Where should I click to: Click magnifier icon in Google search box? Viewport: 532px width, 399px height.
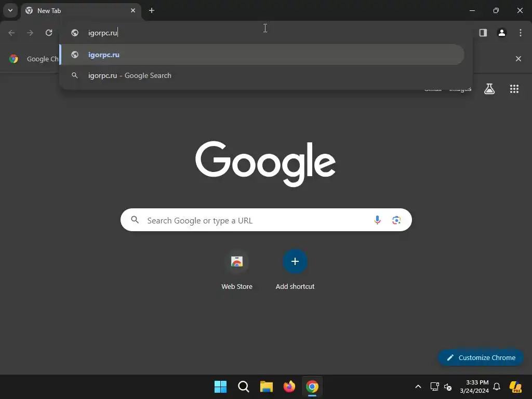coord(135,220)
